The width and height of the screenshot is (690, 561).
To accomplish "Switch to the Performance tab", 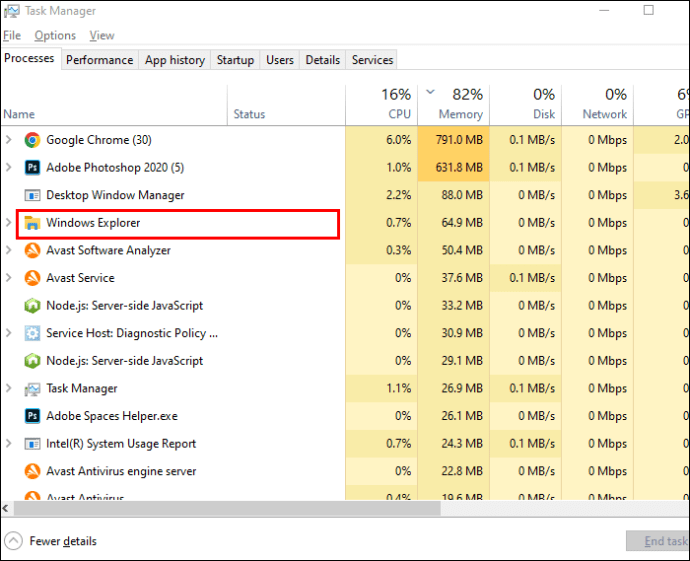I will [99, 60].
